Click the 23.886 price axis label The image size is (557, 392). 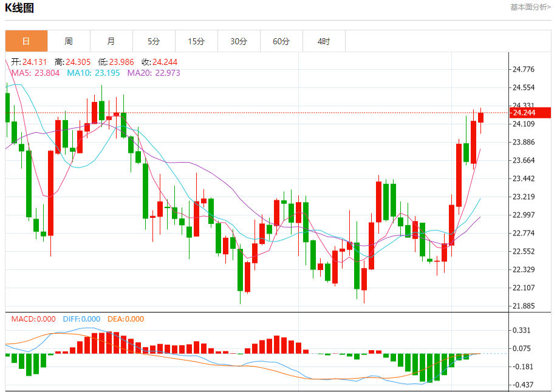pyautogui.click(x=524, y=142)
